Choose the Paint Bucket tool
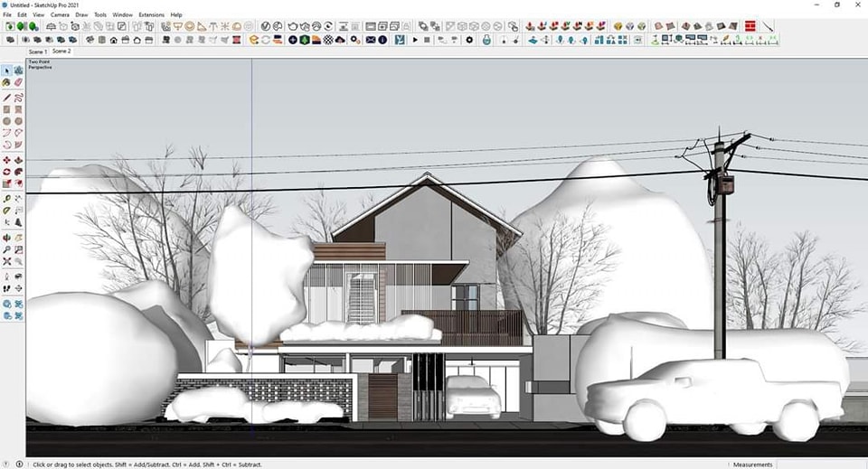Image resolution: width=868 pixels, height=469 pixels. tap(7, 82)
